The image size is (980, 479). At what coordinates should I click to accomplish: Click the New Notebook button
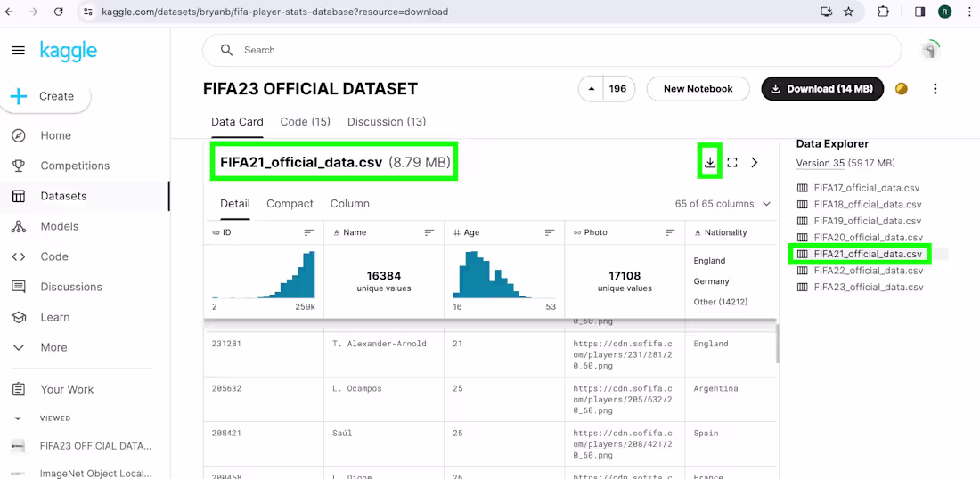coord(698,89)
